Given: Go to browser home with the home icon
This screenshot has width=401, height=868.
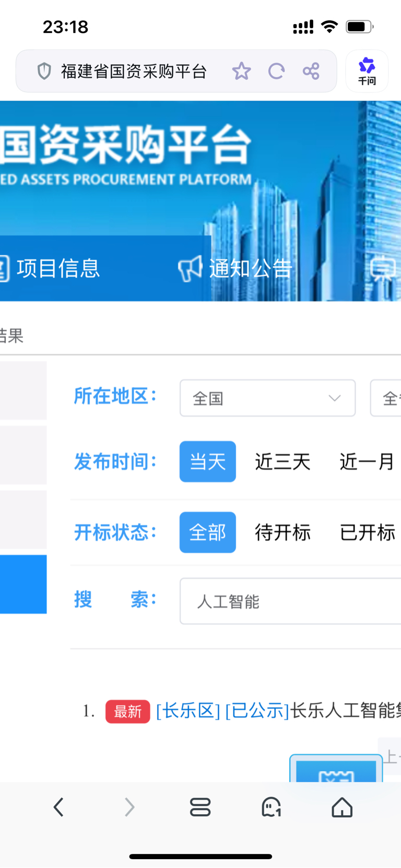Looking at the screenshot, I should click(343, 807).
